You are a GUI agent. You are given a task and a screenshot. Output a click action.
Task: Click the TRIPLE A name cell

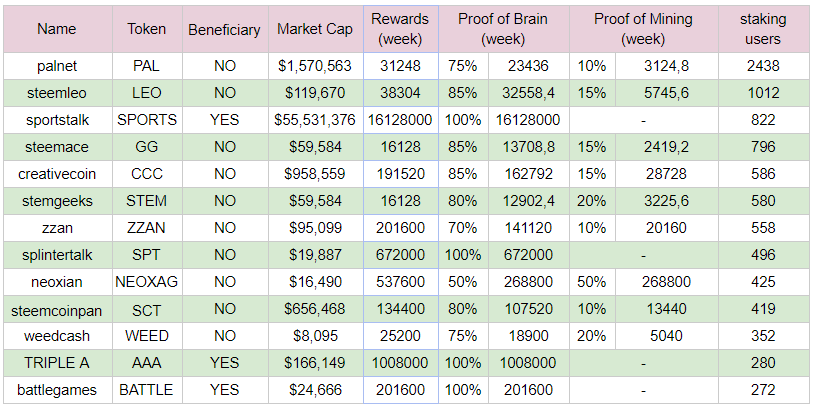(x=57, y=363)
